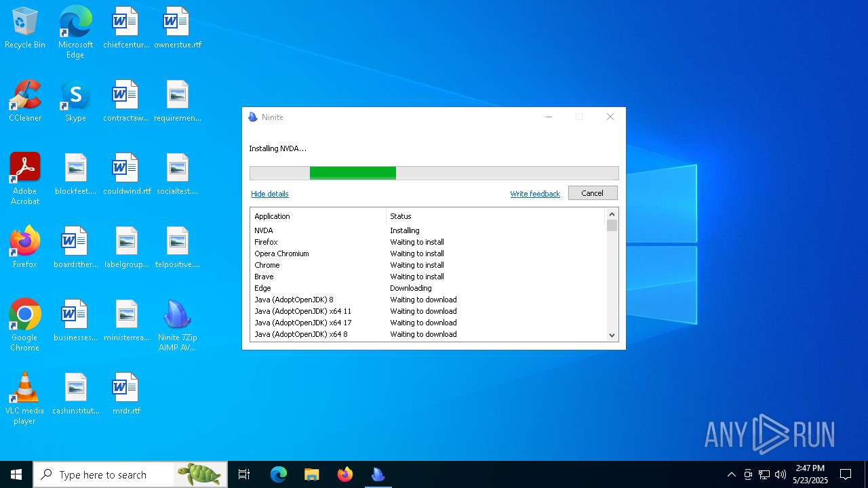868x488 pixels.
Task: Open Task View in taskbar
Action: pos(244,474)
